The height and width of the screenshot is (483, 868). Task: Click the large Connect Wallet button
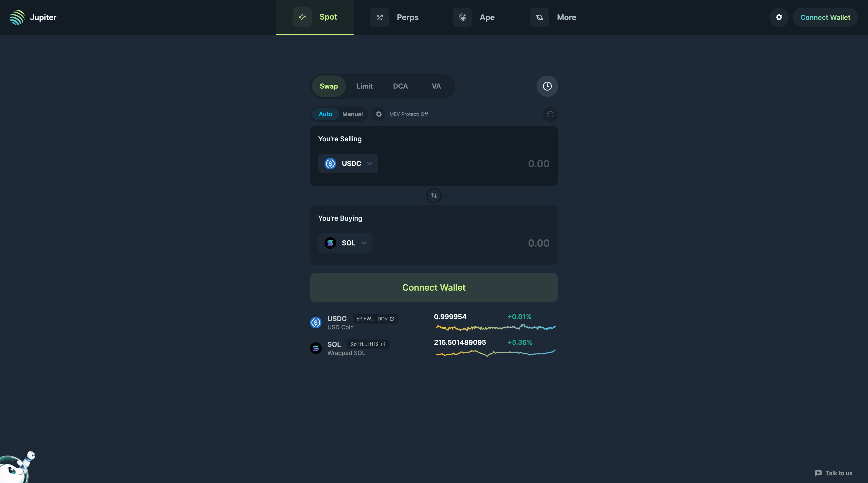click(x=434, y=287)
